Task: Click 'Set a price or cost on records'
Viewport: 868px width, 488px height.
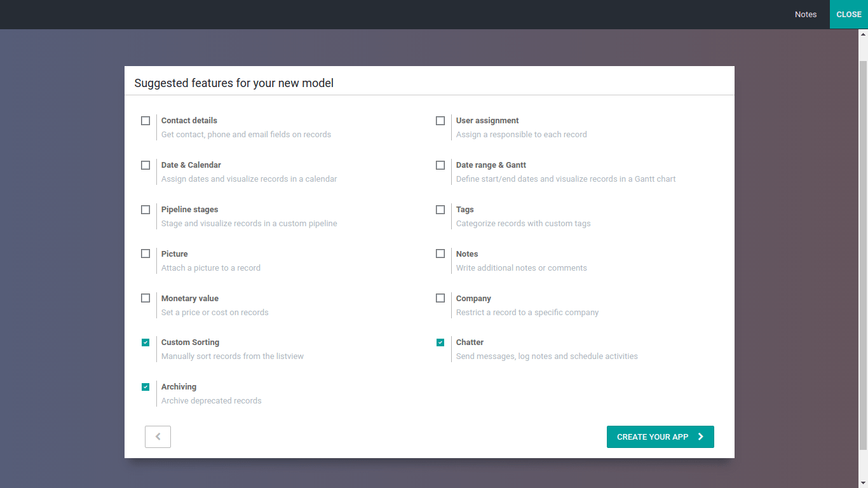Action: coord(215,313)
